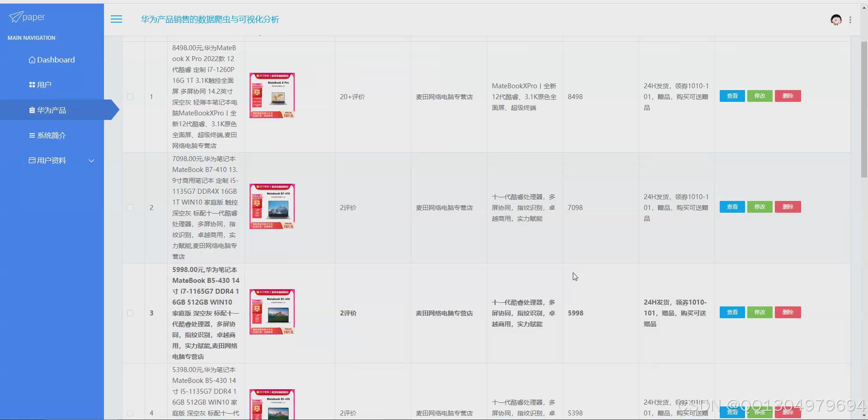Image resolution: width=868 pixels, height=420 pixels.
Task: Select 华为产品 in sidebar
Action: [47, 110]
